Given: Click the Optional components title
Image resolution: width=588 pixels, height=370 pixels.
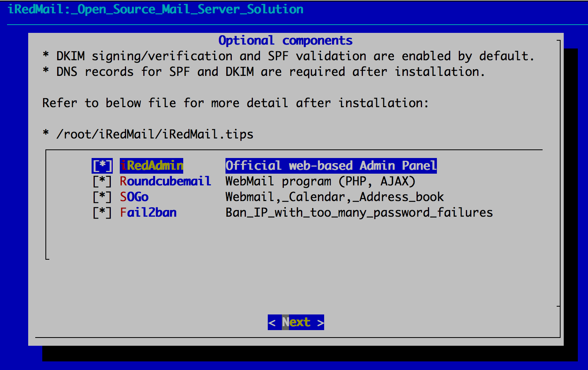Looking at the screenshot, I should tap(285, 40).
